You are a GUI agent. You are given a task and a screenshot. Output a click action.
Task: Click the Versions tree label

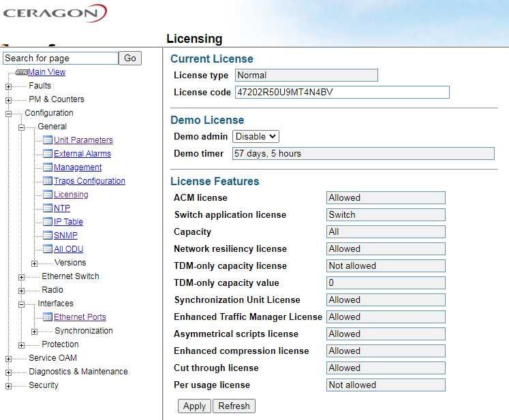tap(70, 263)
